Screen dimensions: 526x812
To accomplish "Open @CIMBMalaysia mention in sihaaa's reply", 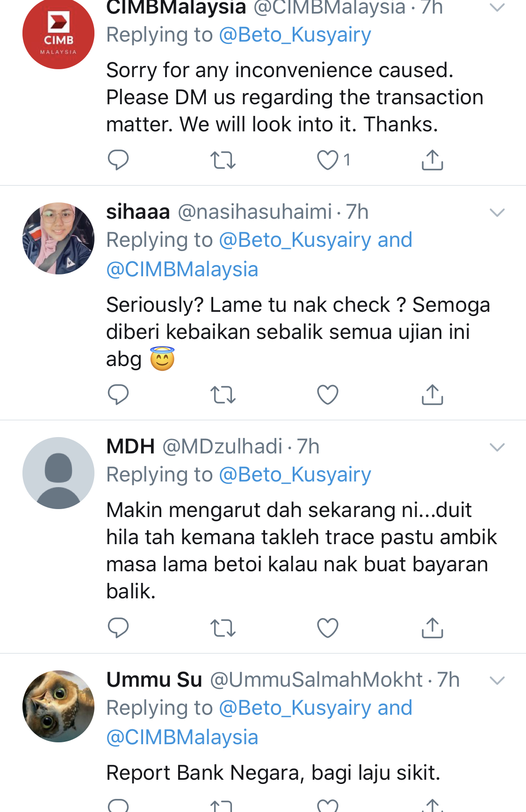I will tap(182, 270).
